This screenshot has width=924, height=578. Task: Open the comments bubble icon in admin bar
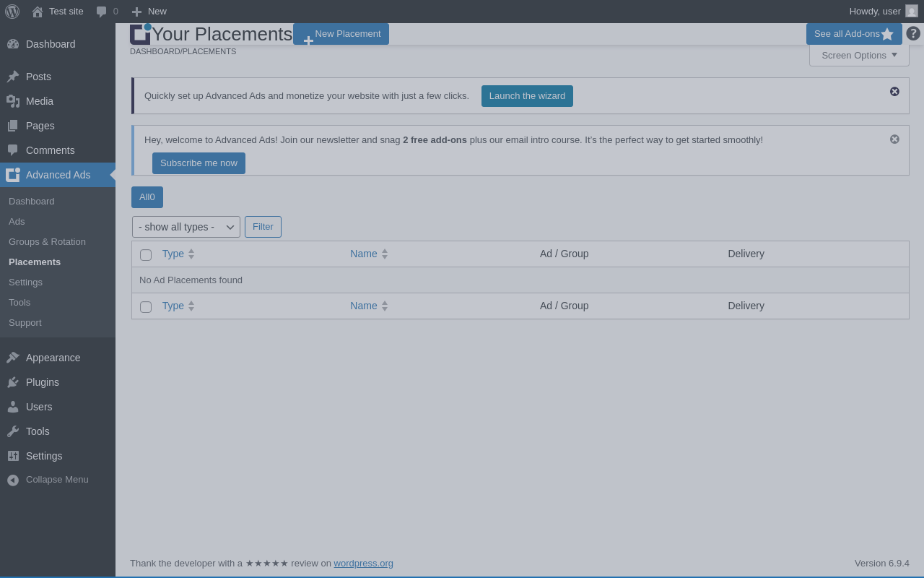[102, 12]
